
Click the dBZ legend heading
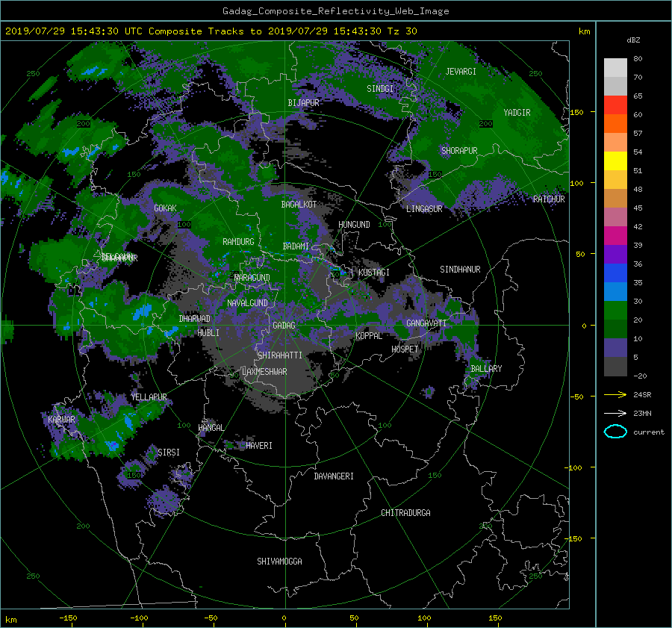[633, 40]
